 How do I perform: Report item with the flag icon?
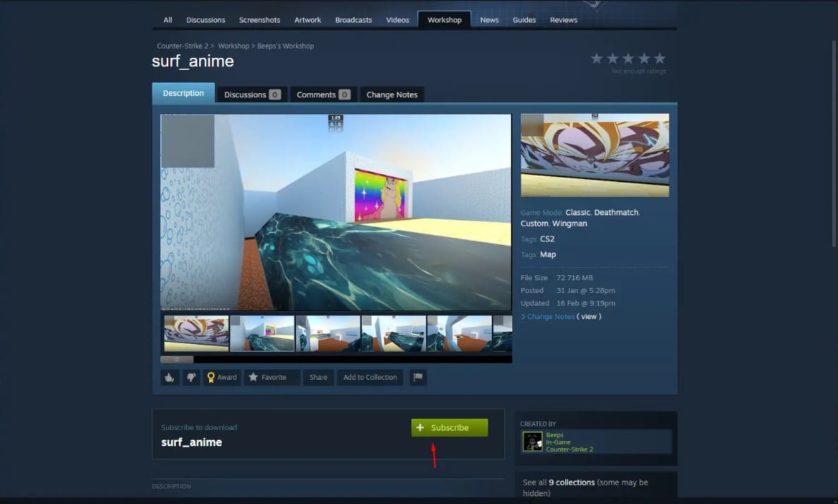click(x=418, y=378)
